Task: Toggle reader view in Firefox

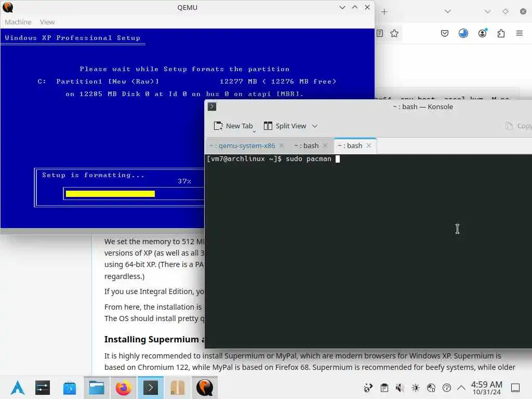Action: pyautogui.click(x=380, y=33)
